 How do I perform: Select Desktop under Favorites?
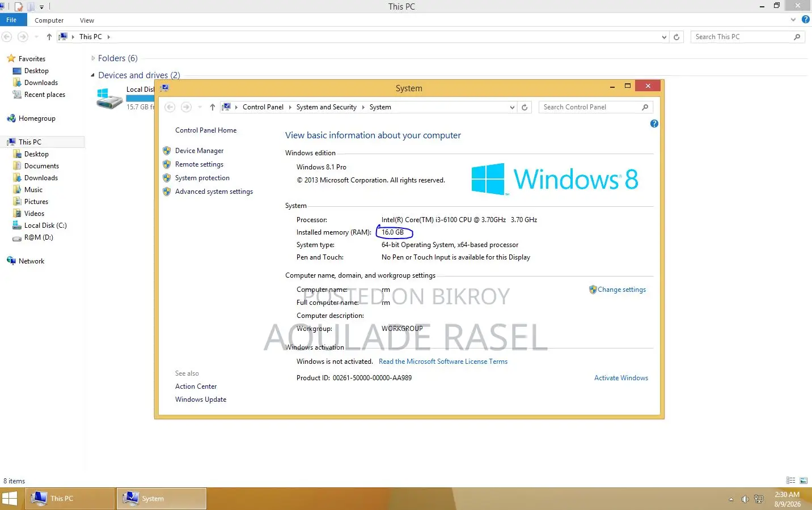click(36, 71)
